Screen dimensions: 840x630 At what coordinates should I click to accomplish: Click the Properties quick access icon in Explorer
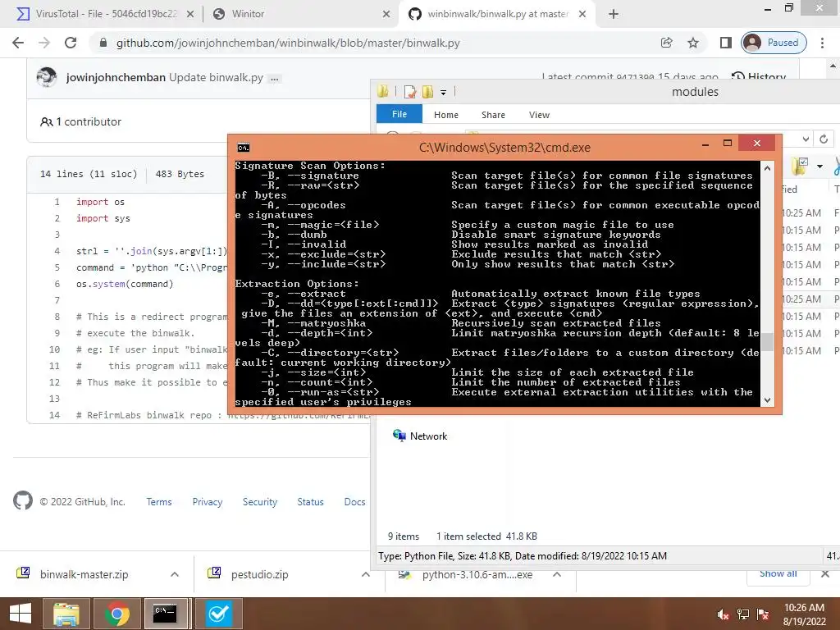(410, 92)
